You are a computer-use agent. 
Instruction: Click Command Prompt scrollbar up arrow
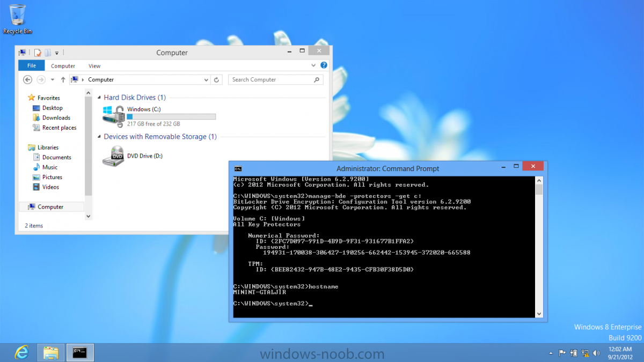tap(539, 180)
